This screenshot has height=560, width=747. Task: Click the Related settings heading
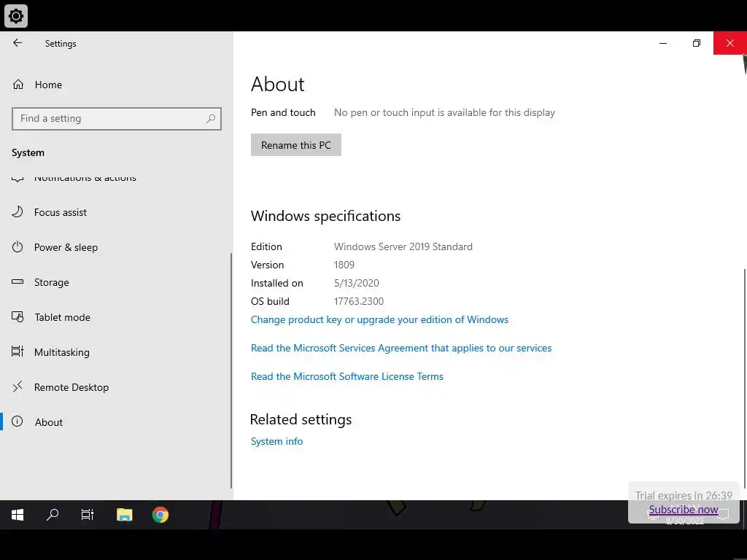pyautogui.click(x=301, y=419)
